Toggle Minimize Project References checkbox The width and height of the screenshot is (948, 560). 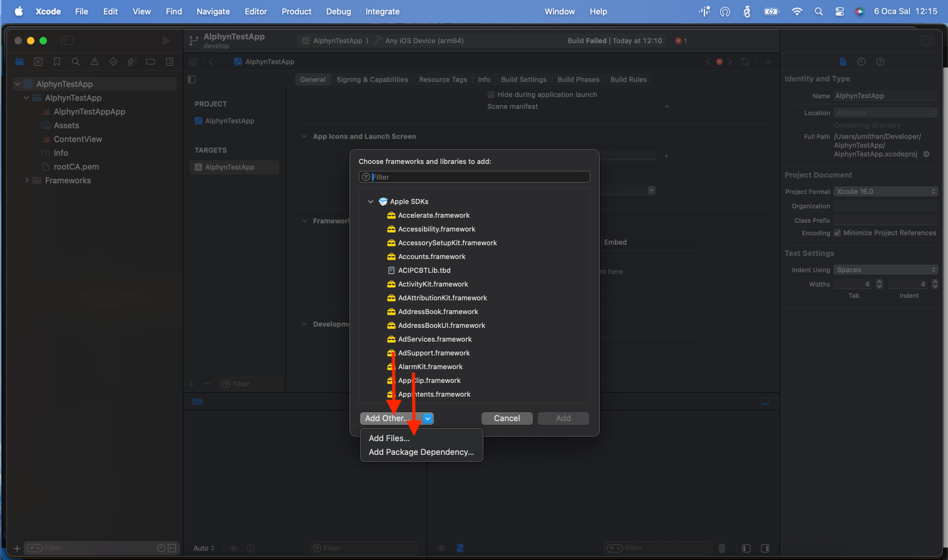[x=837, y=233]
